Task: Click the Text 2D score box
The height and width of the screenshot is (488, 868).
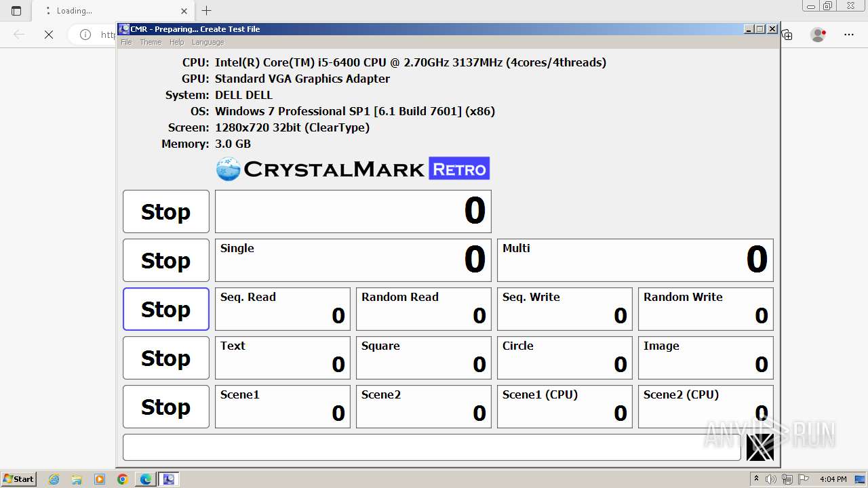Action: pos(283,358)
